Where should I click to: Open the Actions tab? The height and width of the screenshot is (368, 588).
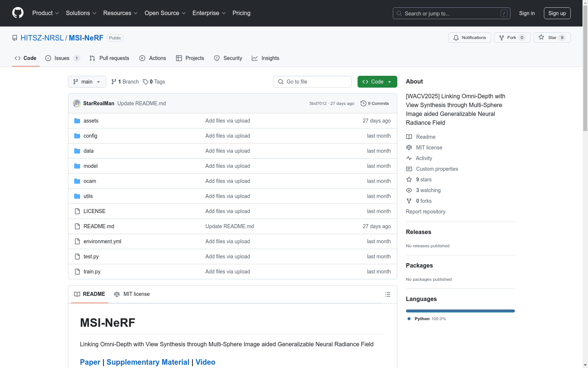153,58
